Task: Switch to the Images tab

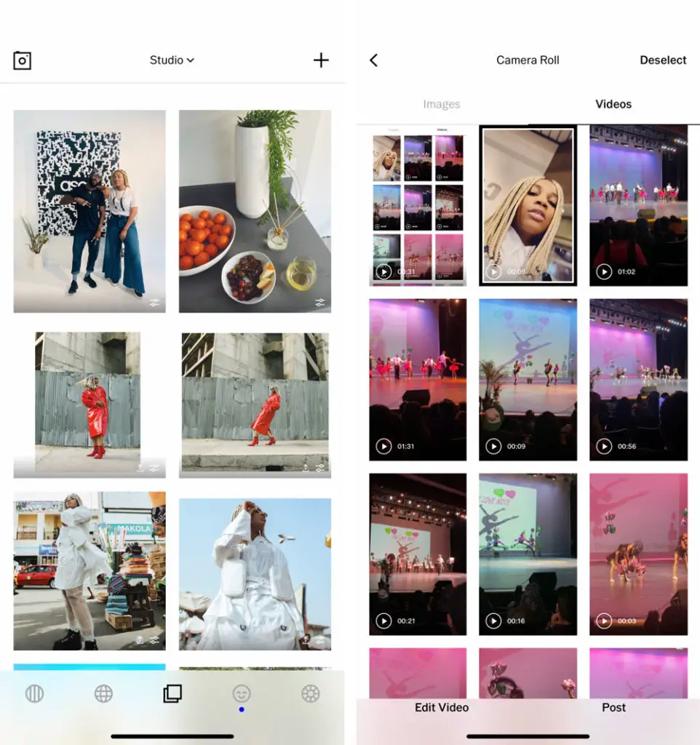Action: coord(441,104)
